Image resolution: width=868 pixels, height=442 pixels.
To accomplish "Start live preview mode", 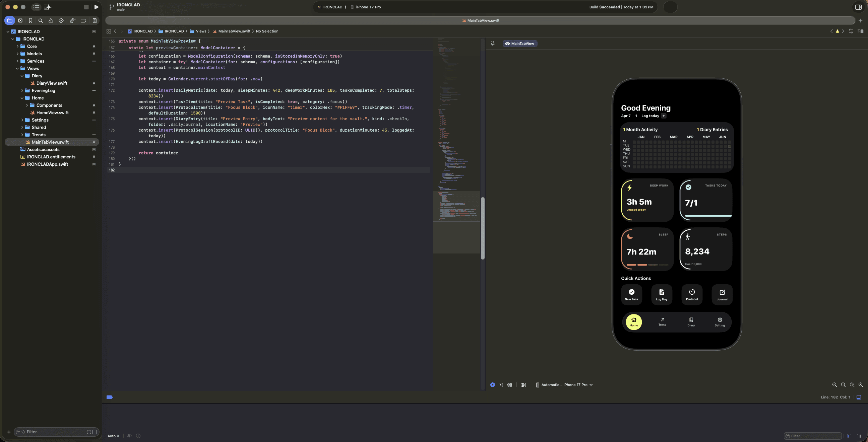I will (x=493, y=385).
